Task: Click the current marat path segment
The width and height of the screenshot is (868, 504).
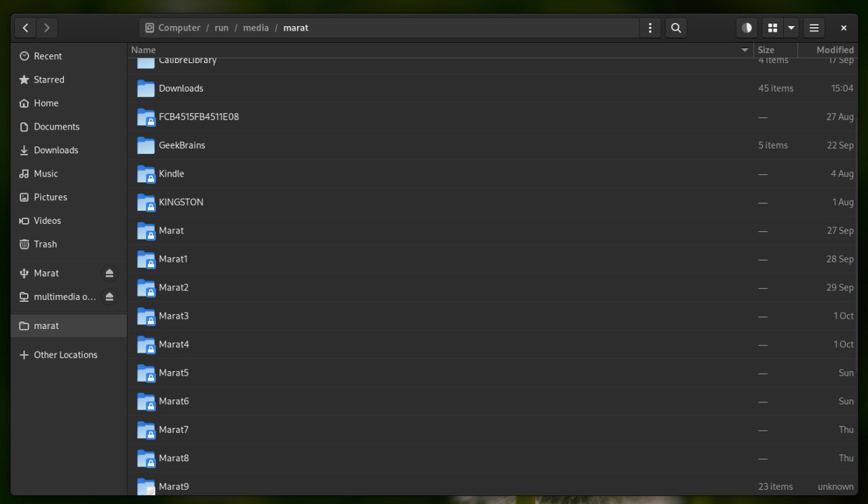Action: click(296, 28)
